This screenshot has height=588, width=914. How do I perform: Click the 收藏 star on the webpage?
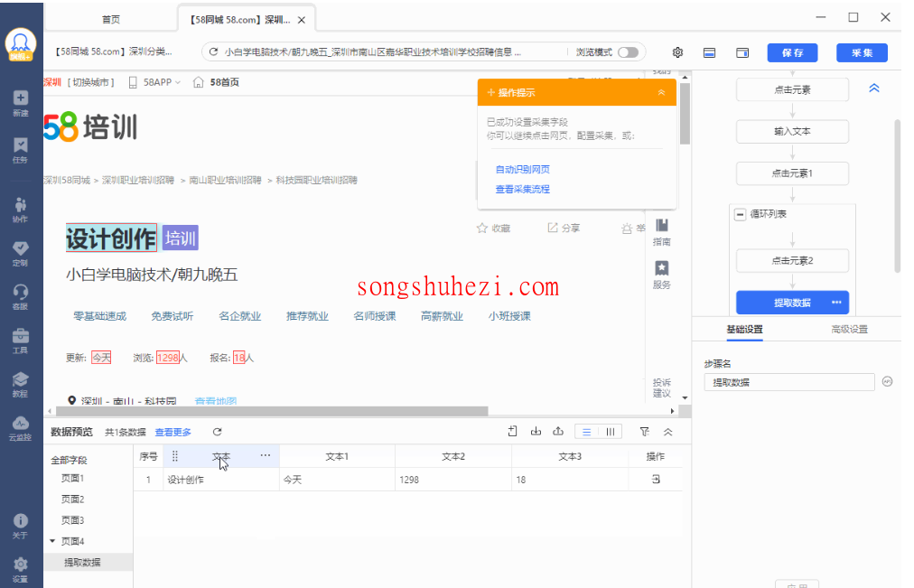tap(482, 228)
